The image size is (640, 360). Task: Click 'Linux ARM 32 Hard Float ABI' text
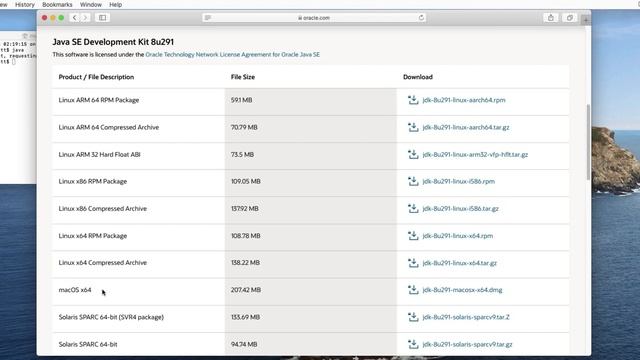point(99,154)
